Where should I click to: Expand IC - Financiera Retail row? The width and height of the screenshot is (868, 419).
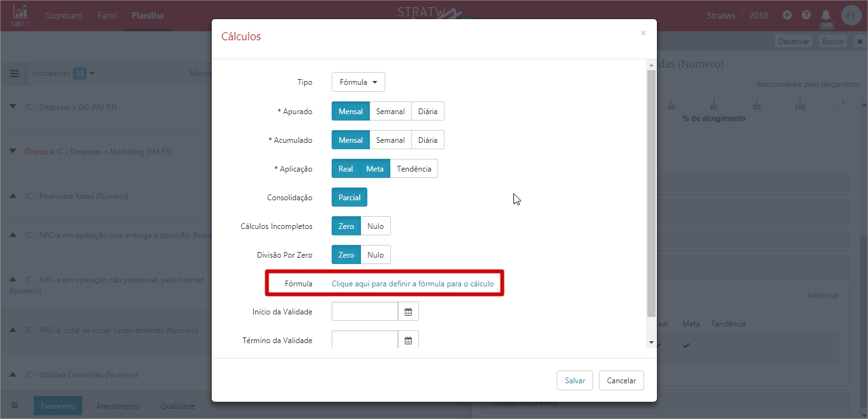click(x=13, y=196)
